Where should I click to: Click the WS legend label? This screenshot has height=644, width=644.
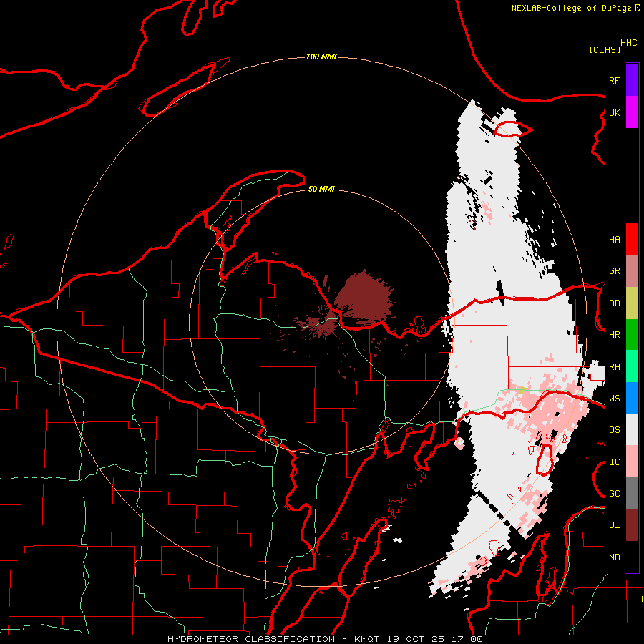point(614,399)
